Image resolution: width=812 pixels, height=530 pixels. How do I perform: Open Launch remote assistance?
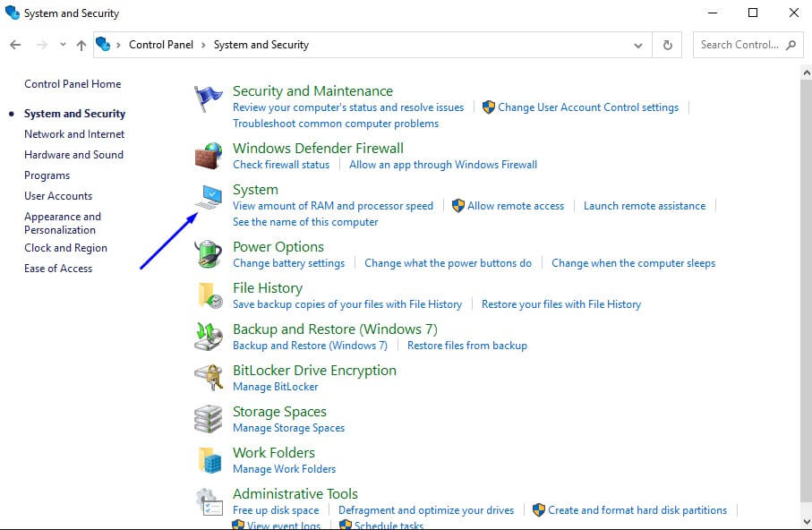click(645, 206)
